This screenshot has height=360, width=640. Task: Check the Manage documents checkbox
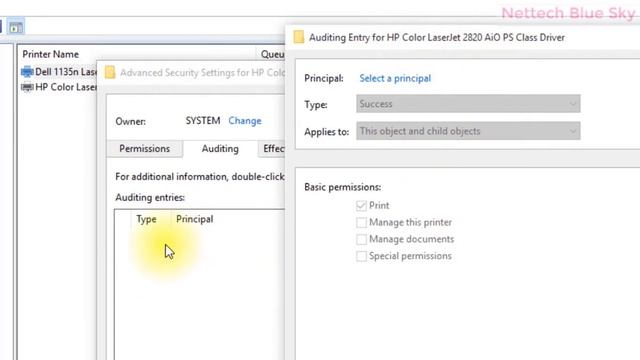(x=361, y=239)
